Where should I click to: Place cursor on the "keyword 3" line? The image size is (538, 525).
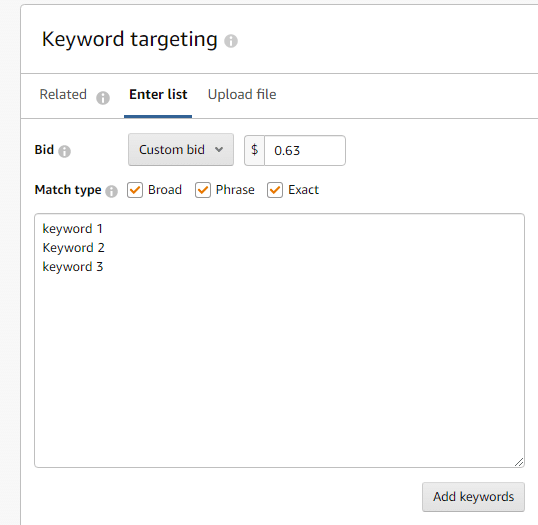[73, 267]
